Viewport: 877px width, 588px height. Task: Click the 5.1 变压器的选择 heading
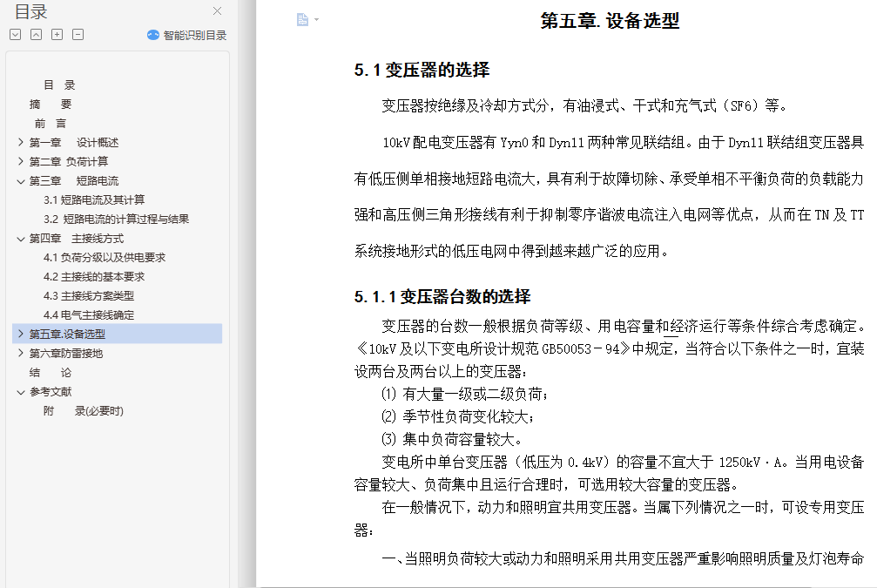(x=422, y=70)
